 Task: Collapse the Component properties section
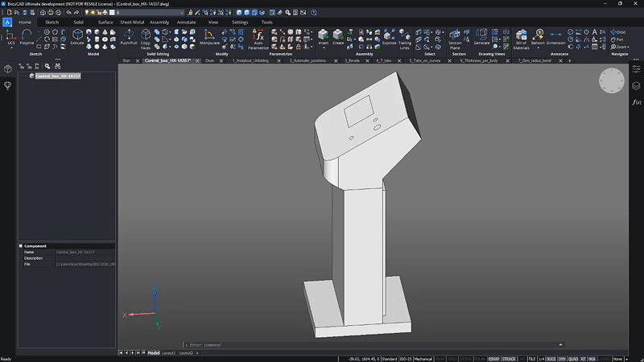[x=21, y=246]
